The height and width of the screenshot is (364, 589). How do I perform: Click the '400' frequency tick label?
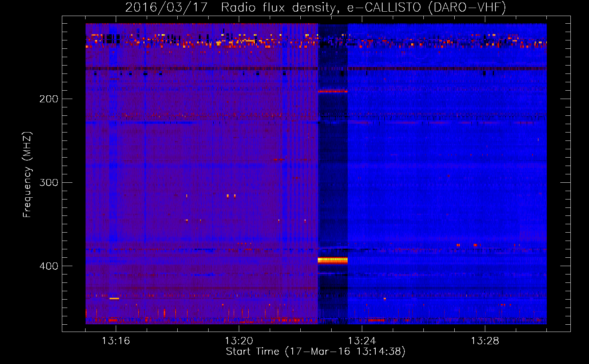[49, 266]
